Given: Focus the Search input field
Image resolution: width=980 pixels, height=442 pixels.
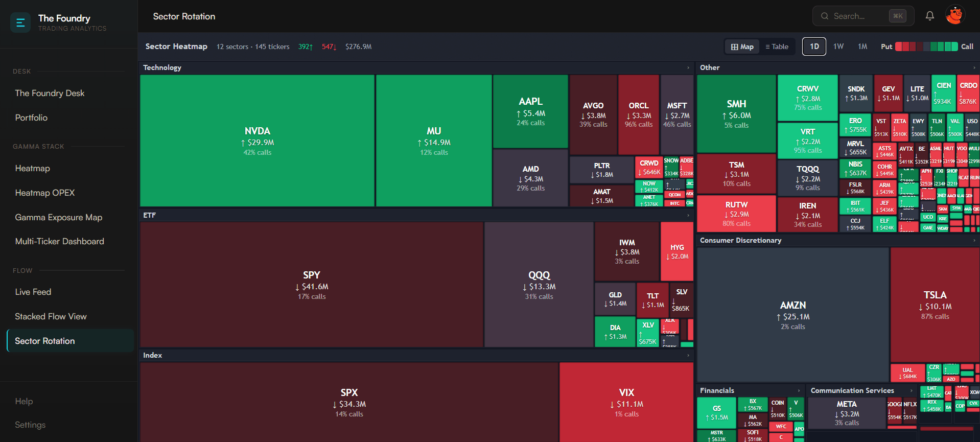Looking at the screenshot, I should [x=863, y=16].
